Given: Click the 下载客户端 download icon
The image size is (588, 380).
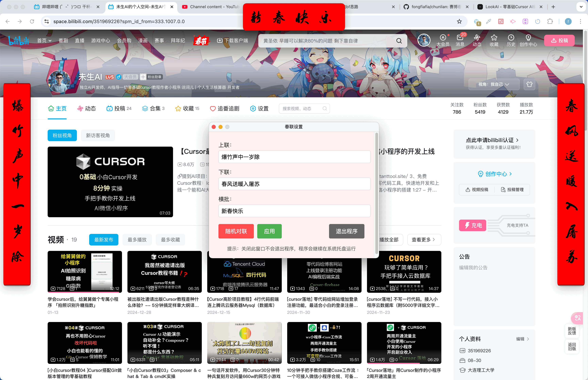Looking at the screenshot, I should (x=220, y=40).
